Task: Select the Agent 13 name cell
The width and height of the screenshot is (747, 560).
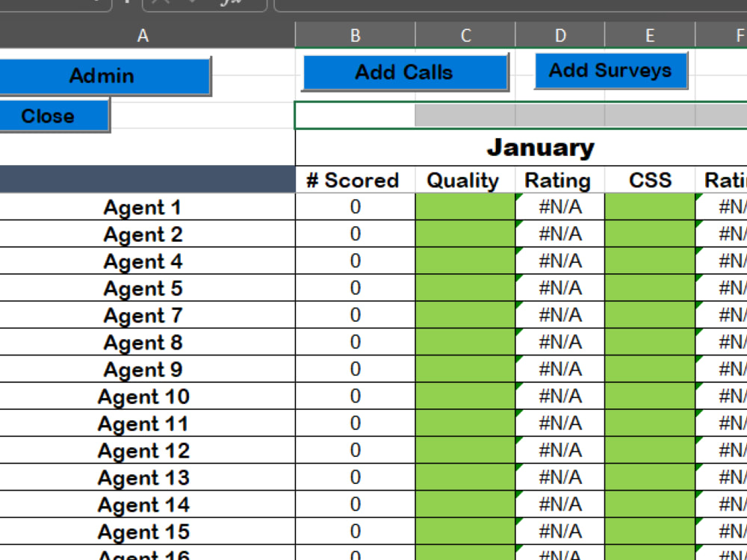Action: click(x=147, y=477)
